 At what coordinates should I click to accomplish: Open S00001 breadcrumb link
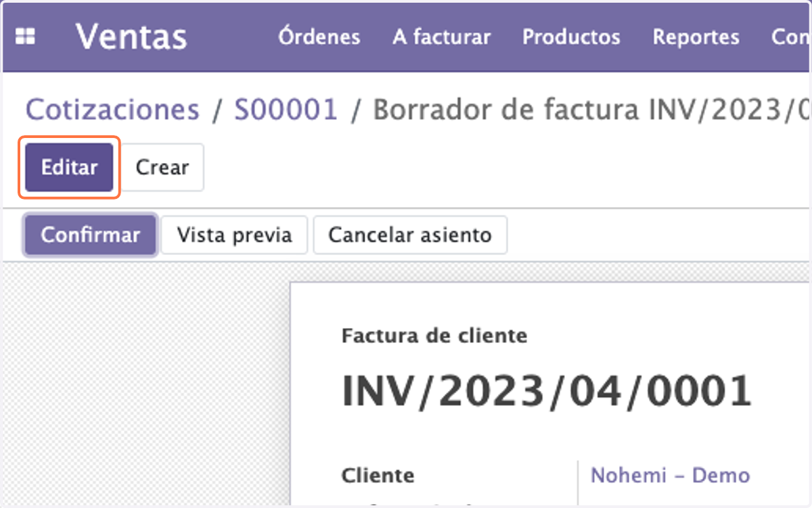tap(286, 110)
